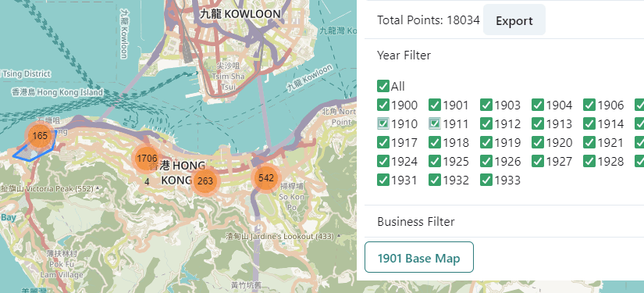Open the 1706 points cluster marker
This screenshot has width=644, height=293.
point(147,158)
